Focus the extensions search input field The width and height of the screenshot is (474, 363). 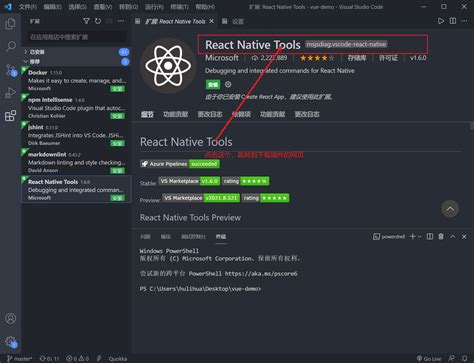(x=77, y=37)
